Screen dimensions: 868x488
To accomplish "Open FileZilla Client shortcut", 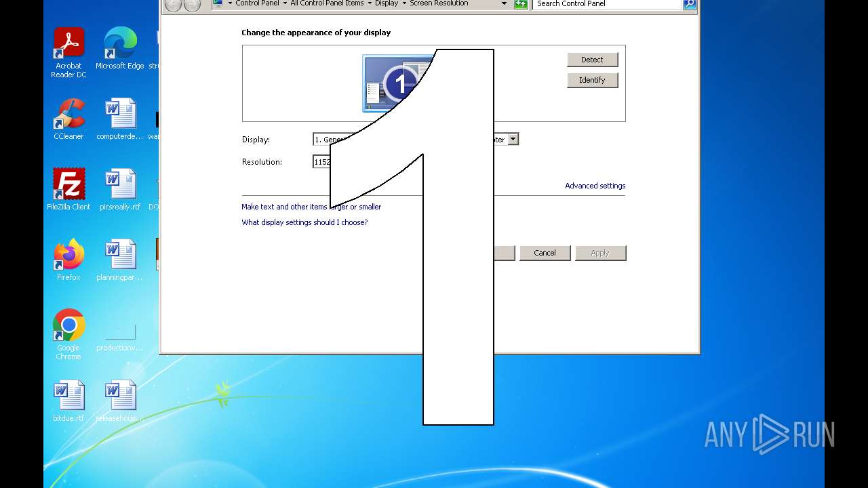I will 68,190.
